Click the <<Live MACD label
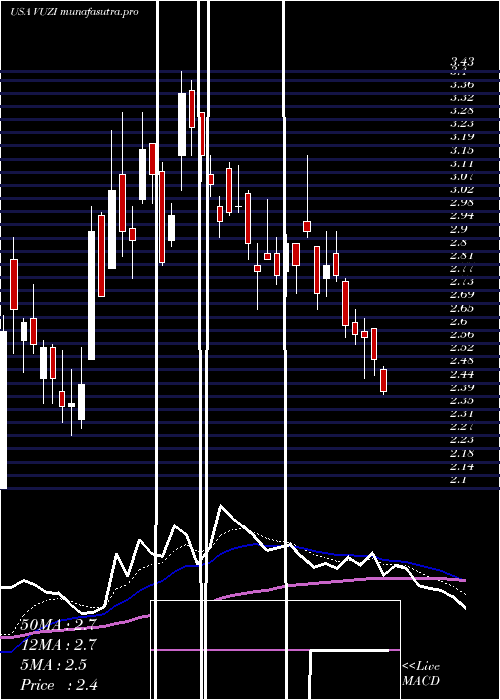This screenshot has width=500, height=700. (421, 673)
